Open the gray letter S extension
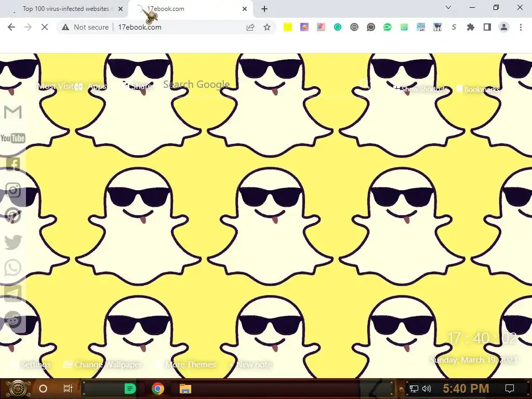532x399 pixels. (454, 27)
